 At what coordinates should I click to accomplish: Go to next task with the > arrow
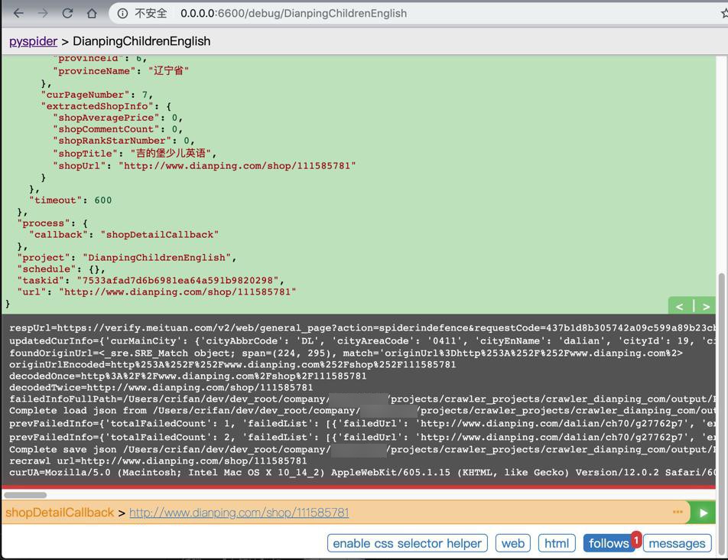coord(706,307)
